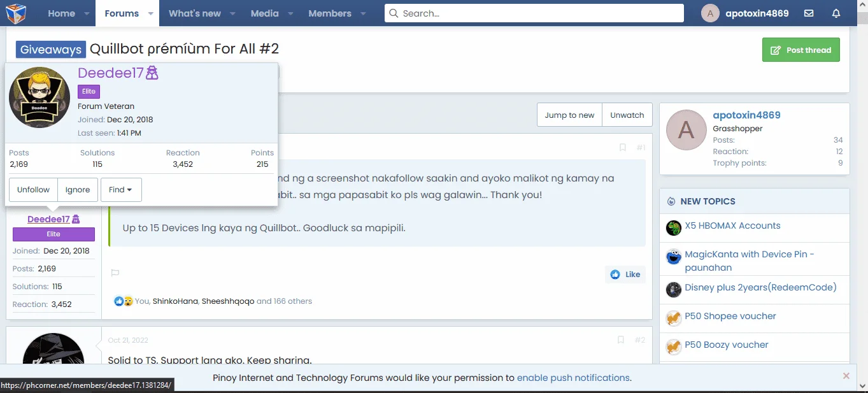The width and height of the screenshot is (868, 393).
Task: Click the reaction emoji icons under post #1
Action: pos(124,301)
